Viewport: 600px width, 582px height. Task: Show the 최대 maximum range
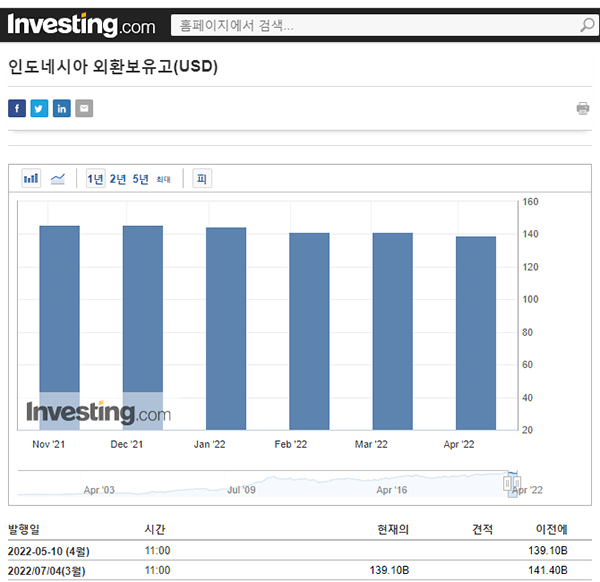pos(163,180)
